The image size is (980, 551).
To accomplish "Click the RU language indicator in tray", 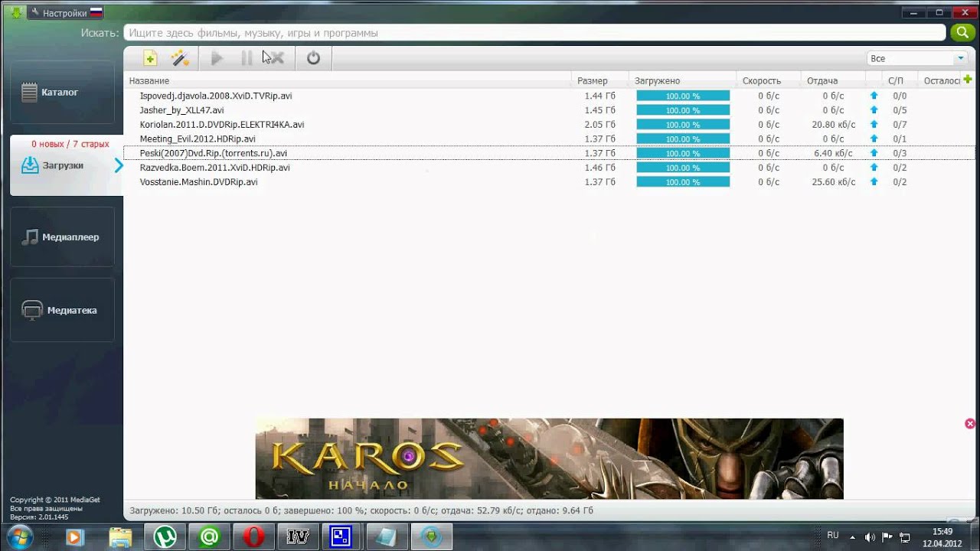I will click(x=833, y=535).
